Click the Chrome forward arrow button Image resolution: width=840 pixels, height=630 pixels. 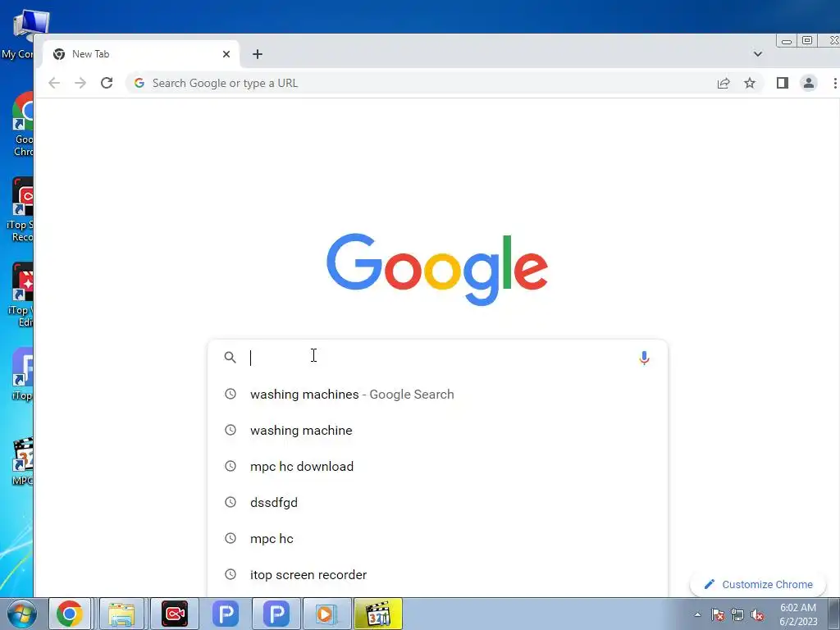pyautogui.click(x=80, y=83)
